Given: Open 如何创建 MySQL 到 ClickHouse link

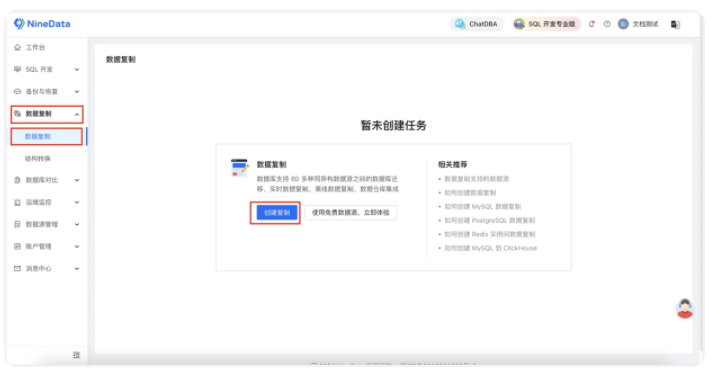Looking at the screenshot, I should [x=491, y=248].
